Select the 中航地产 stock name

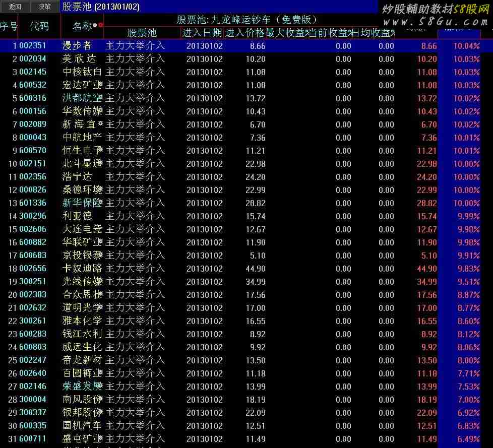tap(82, 138)
